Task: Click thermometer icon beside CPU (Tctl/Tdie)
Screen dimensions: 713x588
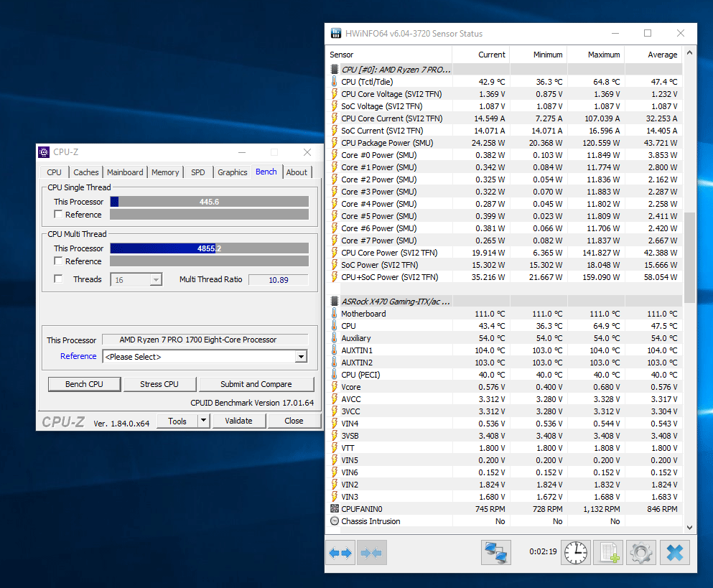Action: pos(334,81)
